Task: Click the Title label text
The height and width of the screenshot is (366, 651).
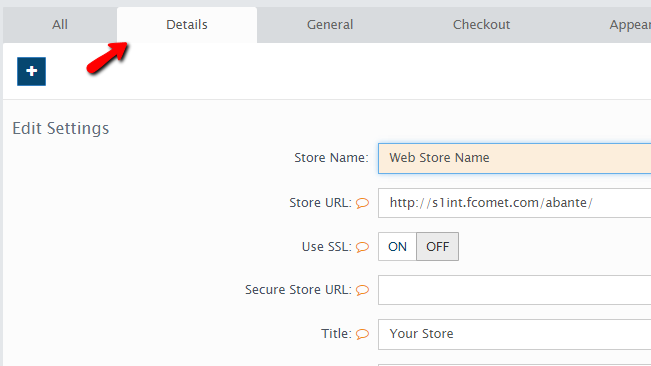Action: pos(336,334)
